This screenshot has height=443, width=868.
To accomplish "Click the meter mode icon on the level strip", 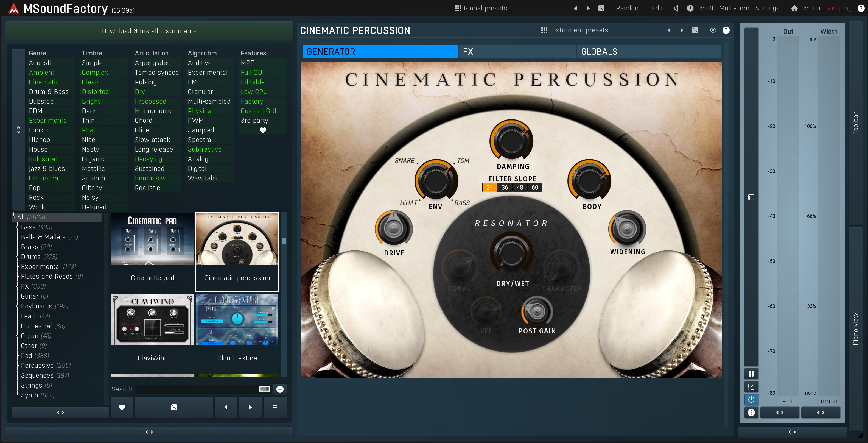I will tap(751, 197).
